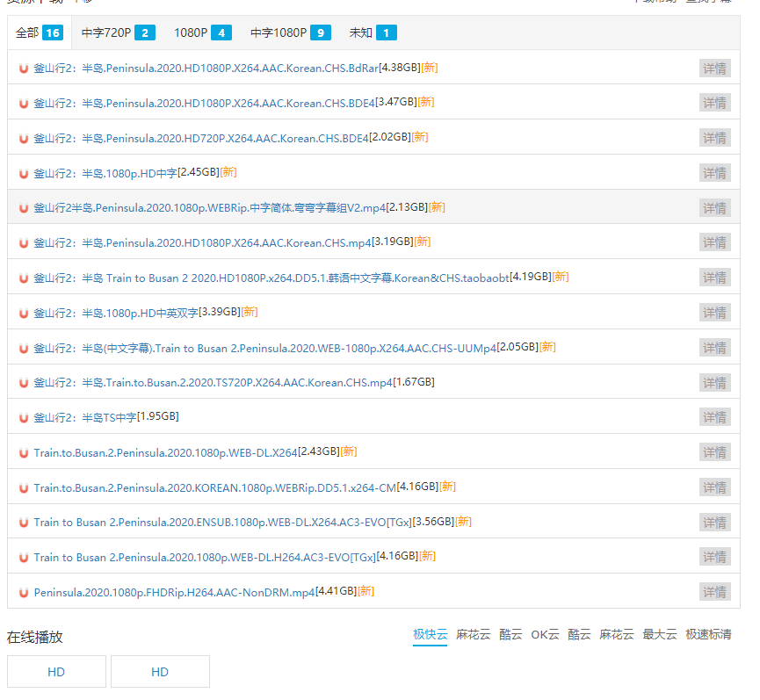Open 详情 for WEB-DL.X264 2.43GB row

coord(714,452)
